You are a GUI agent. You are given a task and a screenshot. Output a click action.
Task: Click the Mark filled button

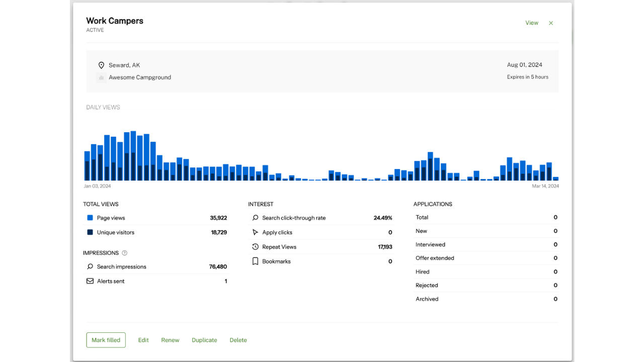tap(106, 340)
